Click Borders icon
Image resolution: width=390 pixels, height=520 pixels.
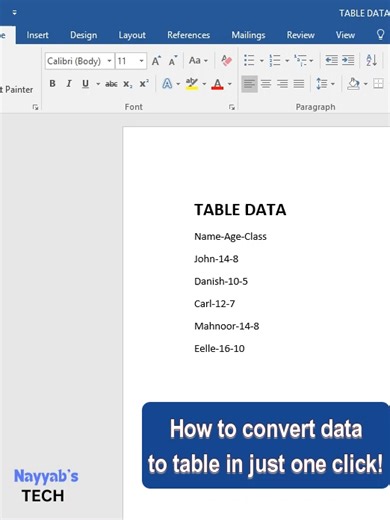tap(378, 84)
